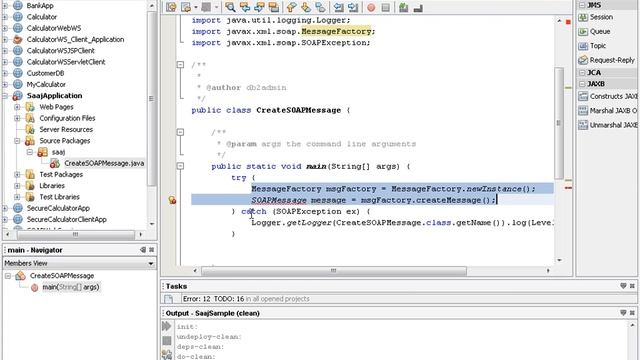Click the Find Previous Occurrence icon
The width and height of the screenshot is (640, 360).
pyautogui.click(x=245, y=7)
